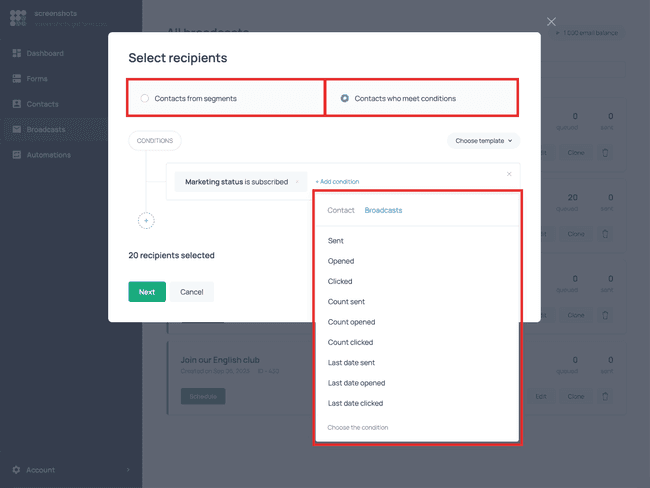The height and width of the screenshot is (488, 650).
Task: Remove the condition row with the x icon
Action: [509, 174]
